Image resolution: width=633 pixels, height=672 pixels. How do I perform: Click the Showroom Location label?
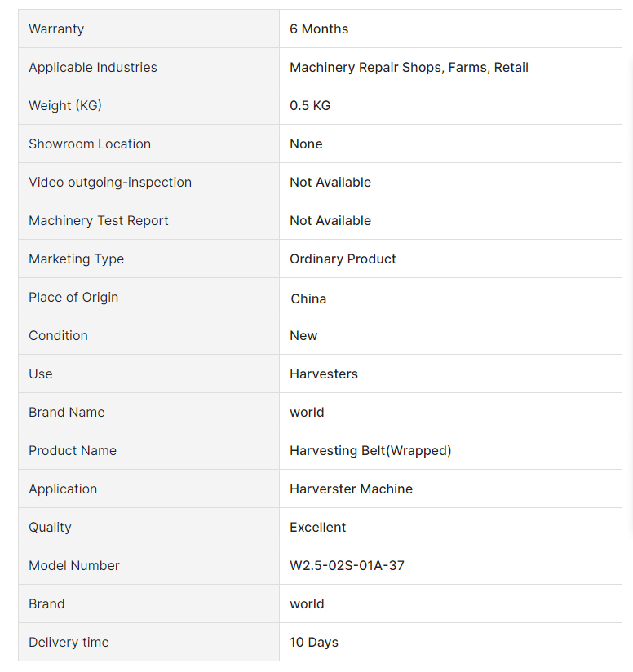point(90,144)
